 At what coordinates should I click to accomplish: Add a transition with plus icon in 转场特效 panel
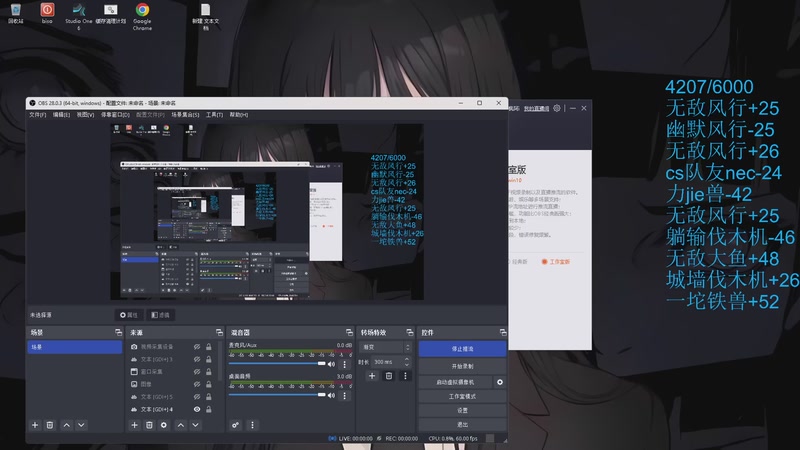(372, 376)
